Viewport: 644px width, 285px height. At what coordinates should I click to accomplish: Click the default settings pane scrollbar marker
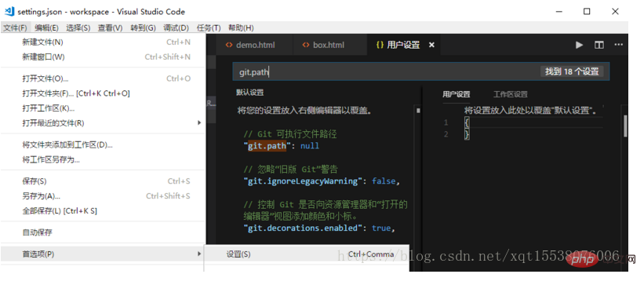click(418, 111)
